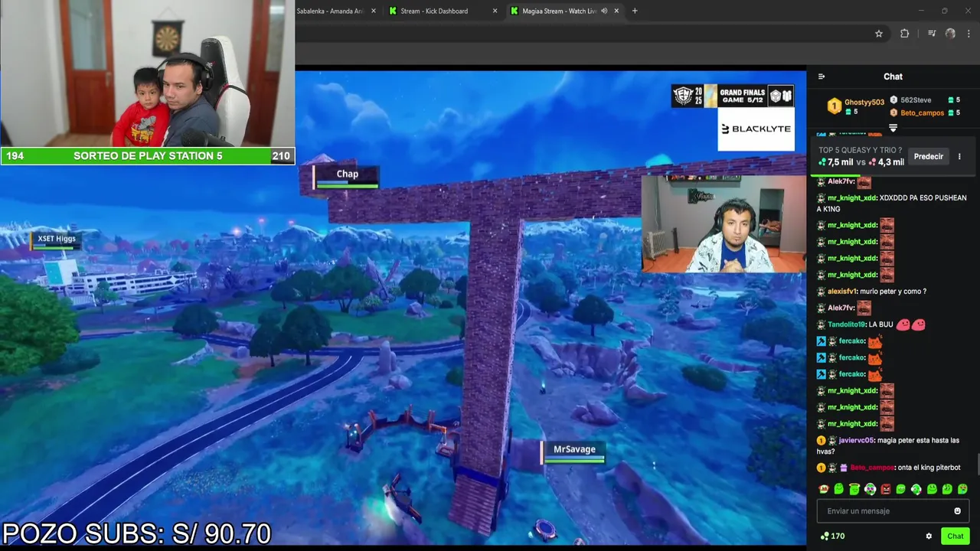This screenshot has height=551, width=980.
Task: Click 'XDXDDD PA ESO PUSHEAN' message
Action: pos(891,203)
